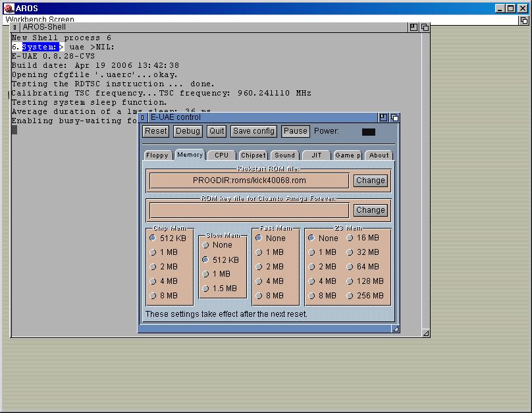Switch to the Memory tab
Viewport: 532px width, 413px height.
[190, 154]
